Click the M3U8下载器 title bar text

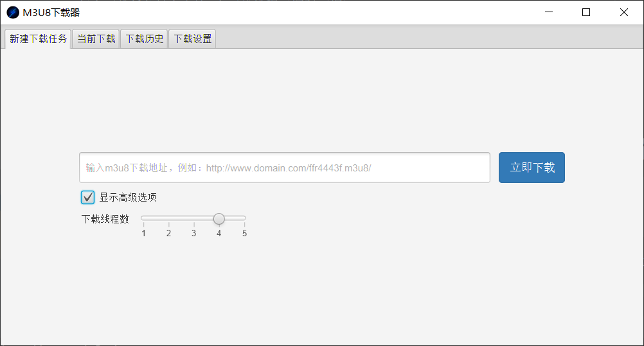pos(51,12)
